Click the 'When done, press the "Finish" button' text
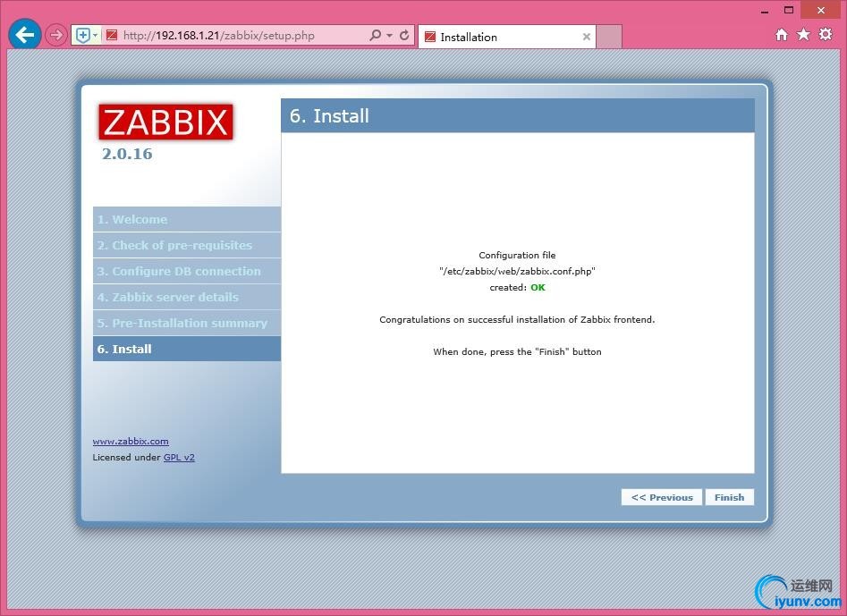 pyautogui.click(x=517, y=351)
